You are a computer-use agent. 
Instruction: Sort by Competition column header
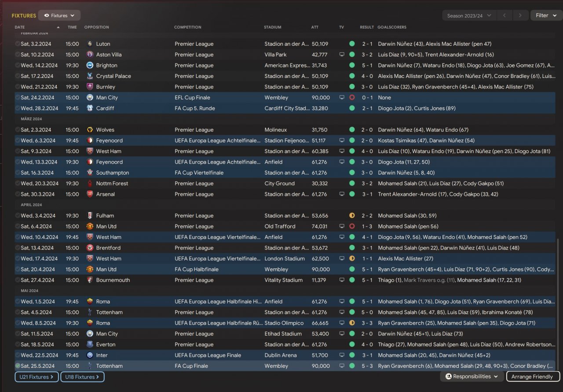click(x=187, y=27)
